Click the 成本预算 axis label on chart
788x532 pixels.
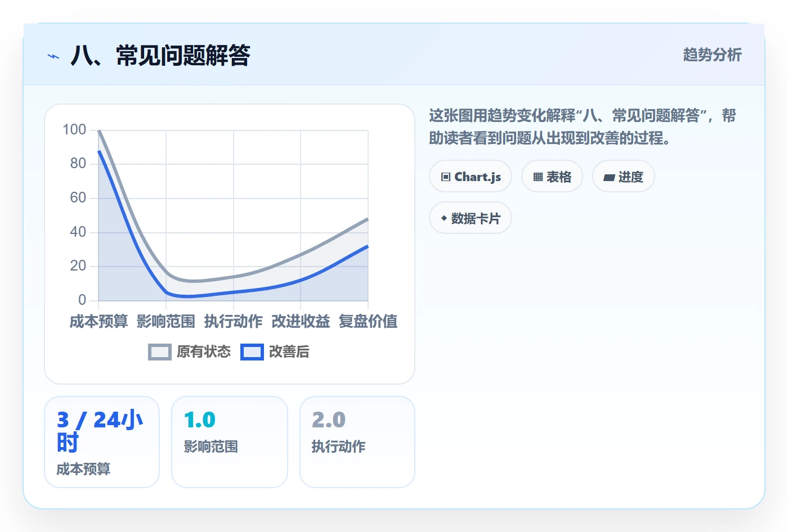(x=99, y=322)
